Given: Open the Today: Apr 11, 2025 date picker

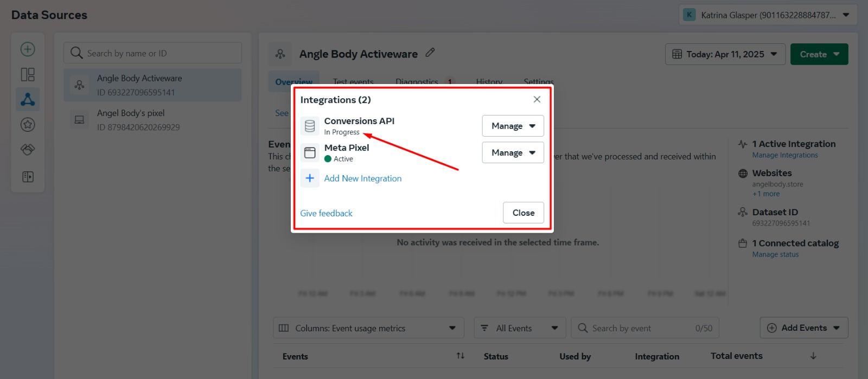Looking at the screenshot, I should point(725,54).
